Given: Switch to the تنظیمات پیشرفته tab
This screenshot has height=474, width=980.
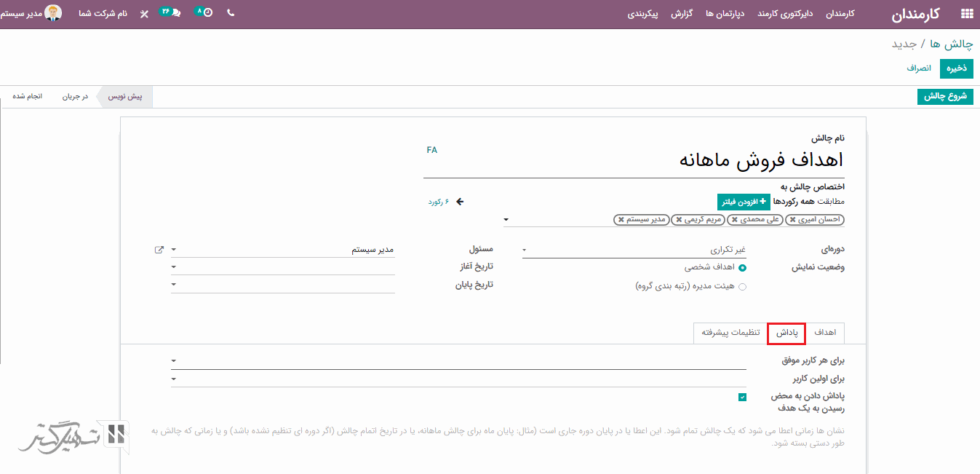Looking at the screenshot, I should [x=730, y=333].
